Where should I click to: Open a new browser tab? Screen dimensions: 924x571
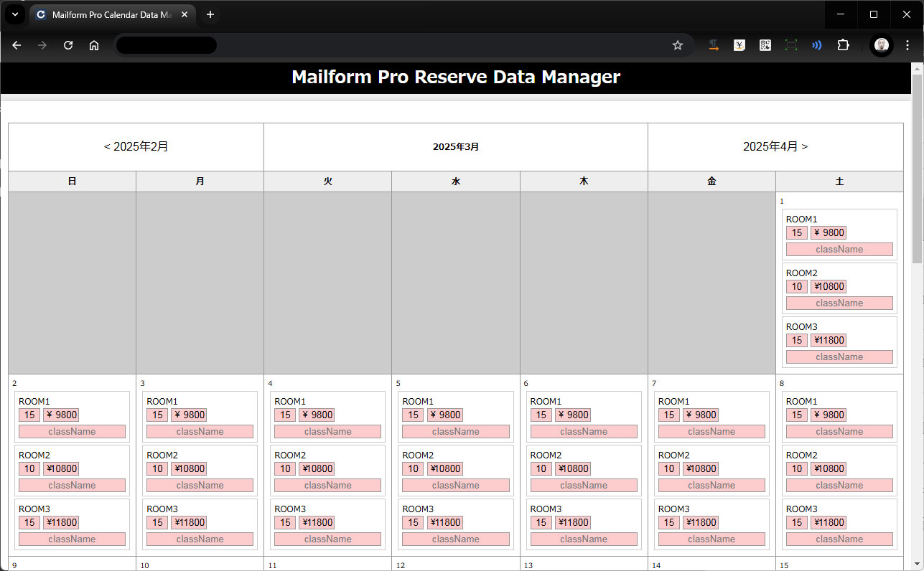(x=210, y=14)
